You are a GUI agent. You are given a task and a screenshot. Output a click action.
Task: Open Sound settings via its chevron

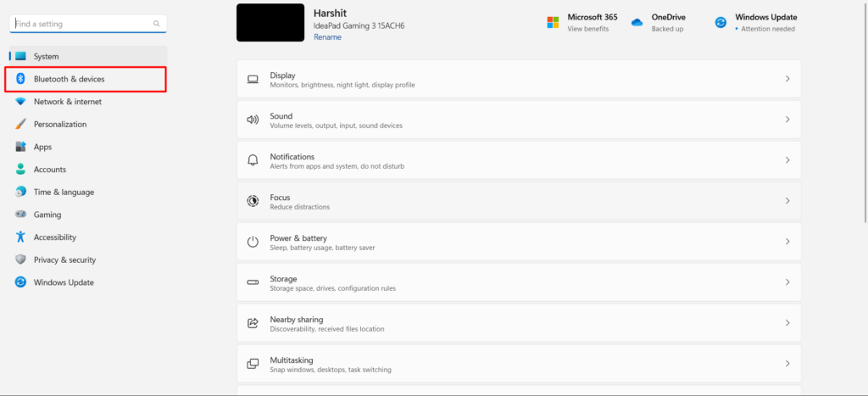click(787, 120)
